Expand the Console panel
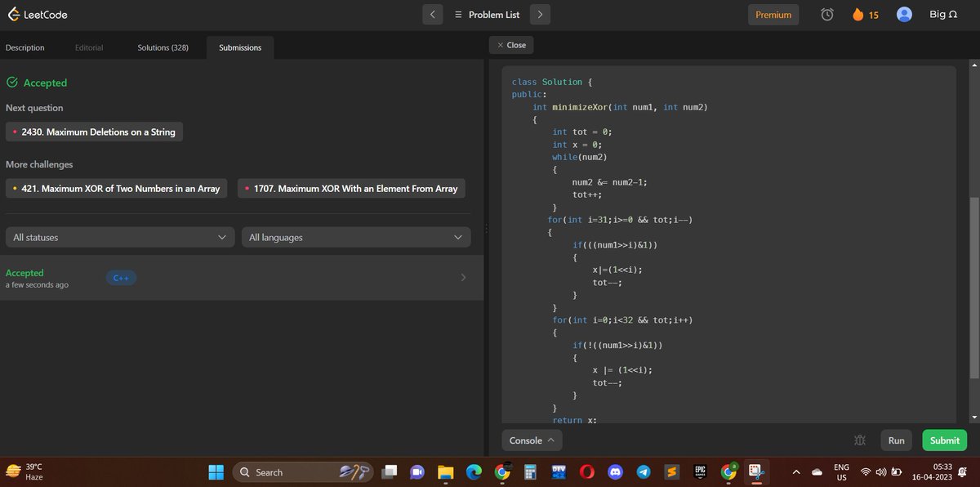The image size is (980, 487). [532, 440]
